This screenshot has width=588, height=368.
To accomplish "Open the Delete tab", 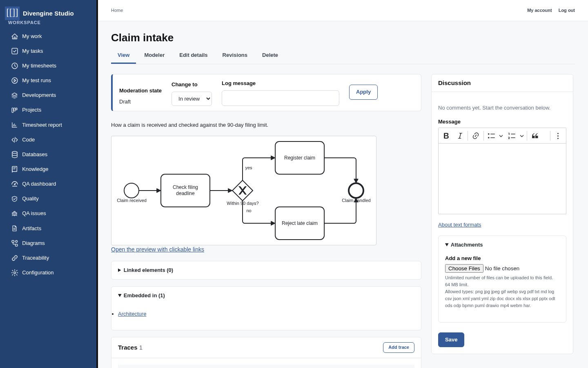I will click(x=270, y=55).
